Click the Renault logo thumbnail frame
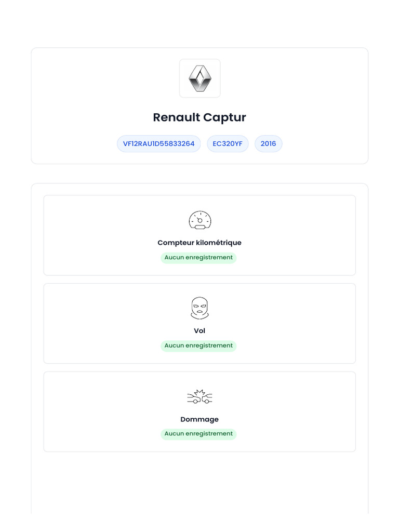The width and height of the screenshot is (399, 532). click(x=200, y=78)
